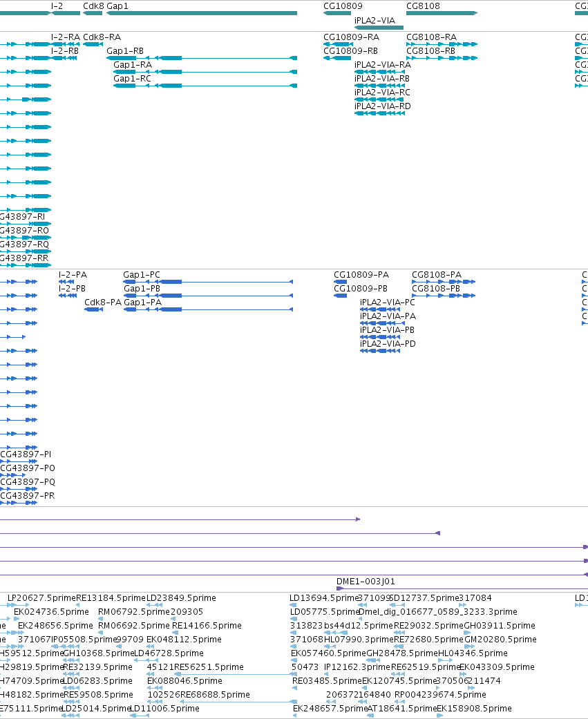Image resolution: width=588 pixels, height=719 pixels.
Task: Click the RE03485.5prime EST label
Action: [x=327, y=680]
